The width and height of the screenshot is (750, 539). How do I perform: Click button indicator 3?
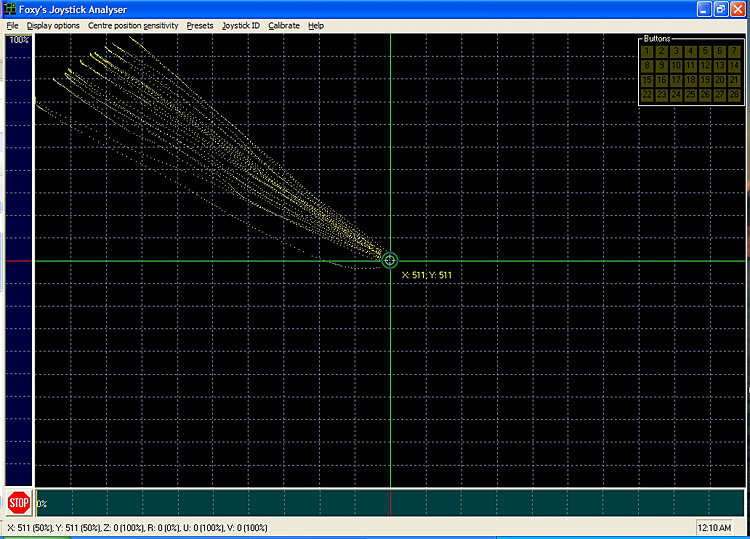[x=676, y=52]
